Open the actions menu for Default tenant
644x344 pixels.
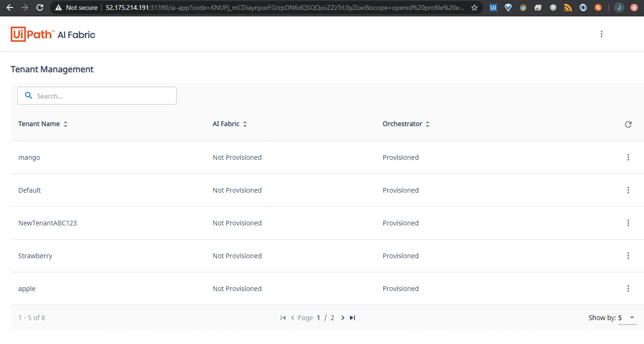[628, 190]
